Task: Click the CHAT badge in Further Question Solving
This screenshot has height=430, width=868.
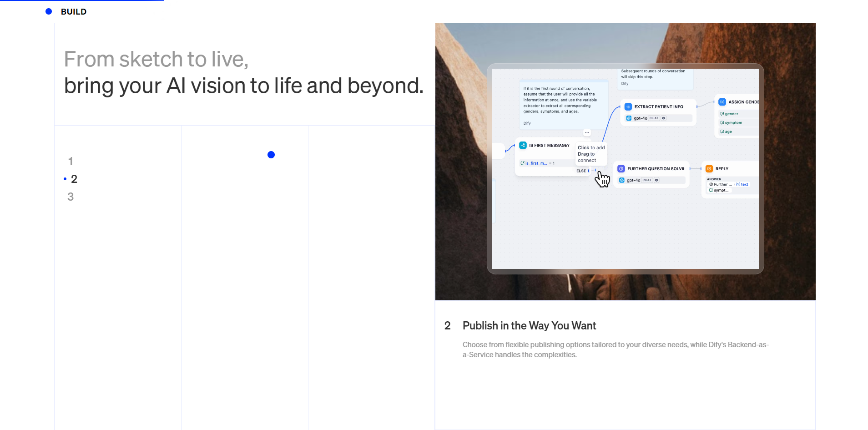Action: point(647,180)
